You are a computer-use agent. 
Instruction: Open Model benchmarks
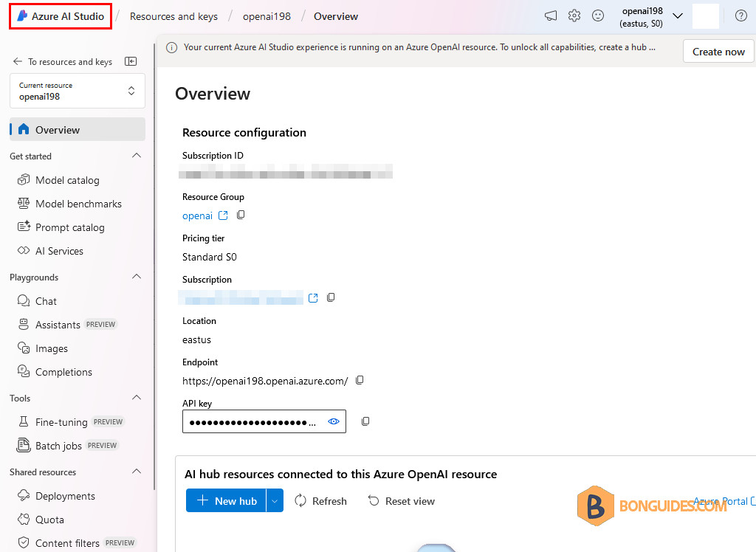pyautogui.click(x=69, y=204)
